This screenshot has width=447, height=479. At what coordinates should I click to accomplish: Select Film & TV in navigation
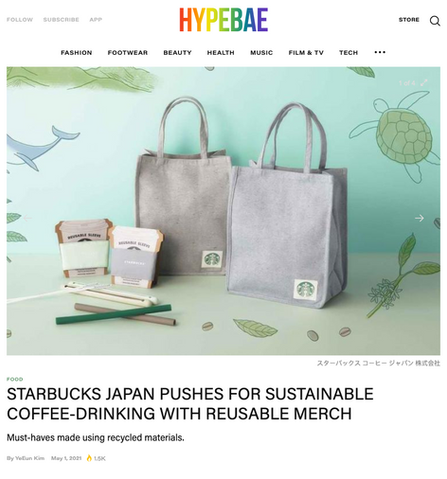pos(306,53)
